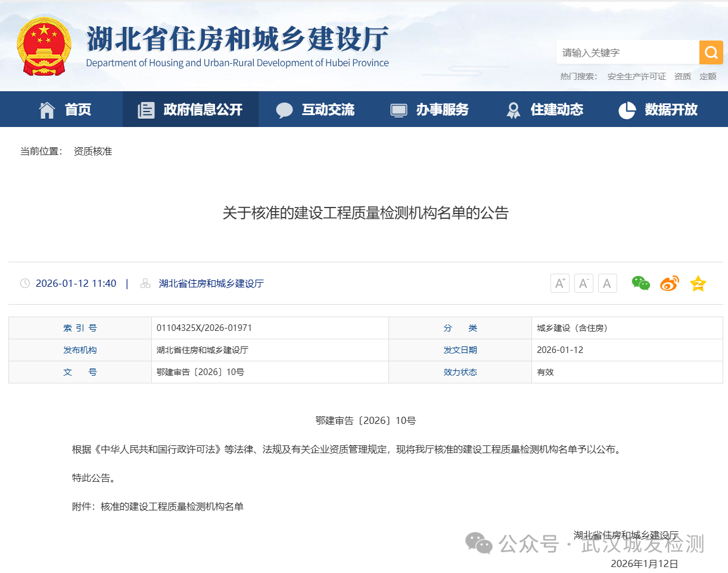Reset font size with plain A button
This screenshot has height=573, width=728.
pos(607,283)
